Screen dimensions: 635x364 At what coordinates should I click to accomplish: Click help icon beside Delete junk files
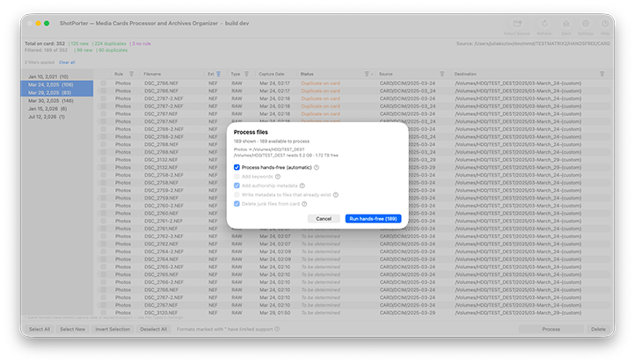tap(304, 204)
